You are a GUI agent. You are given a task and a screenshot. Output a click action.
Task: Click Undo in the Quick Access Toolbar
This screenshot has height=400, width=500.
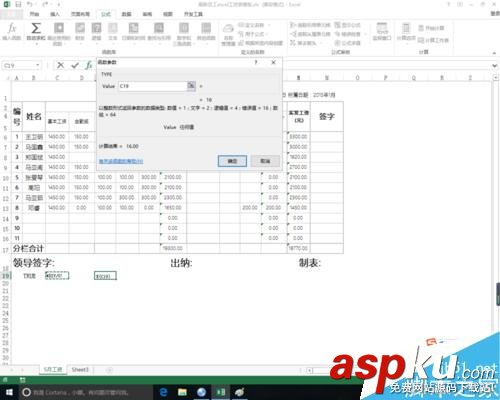coord(30,4)
